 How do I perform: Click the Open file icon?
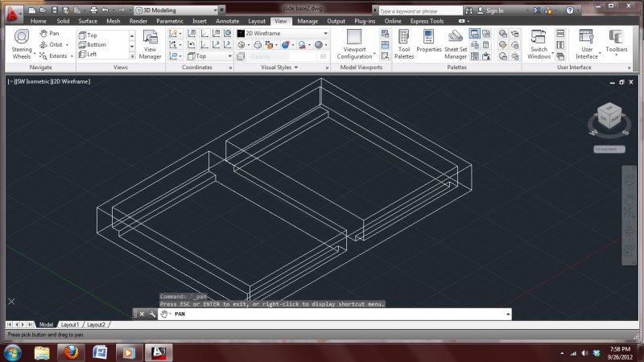pyautogui.click(x=43, y=10)
